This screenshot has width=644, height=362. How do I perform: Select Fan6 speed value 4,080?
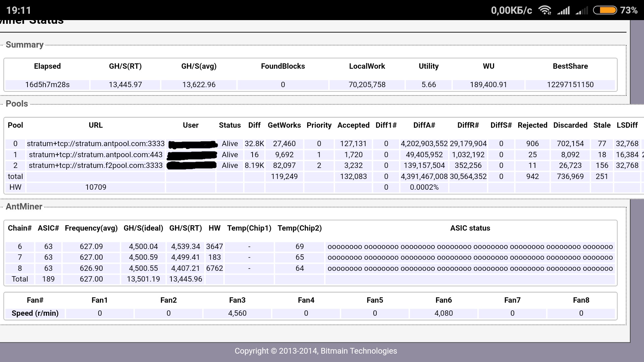point(443,313)
